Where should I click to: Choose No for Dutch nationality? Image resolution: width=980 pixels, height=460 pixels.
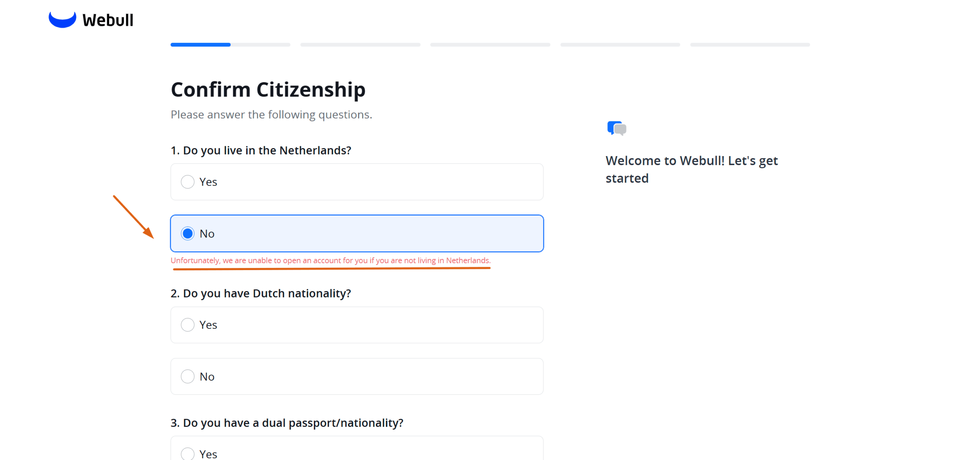(x=188, y=376)
